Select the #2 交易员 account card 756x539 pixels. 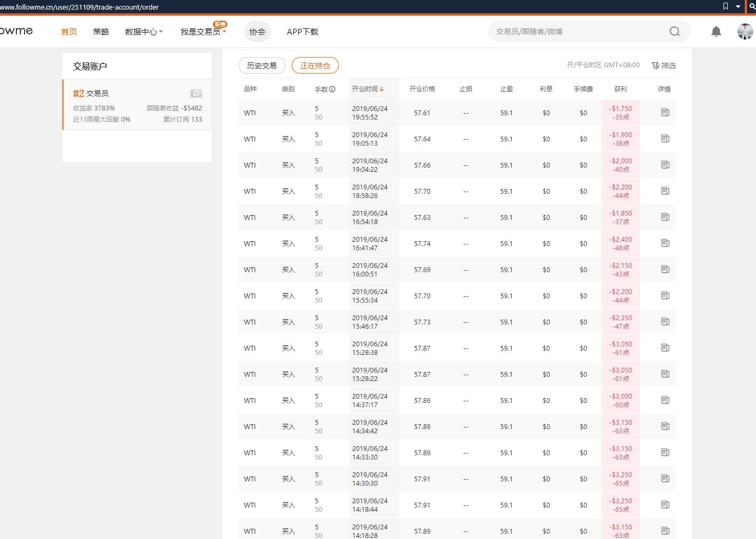click(x=137, y=105)
